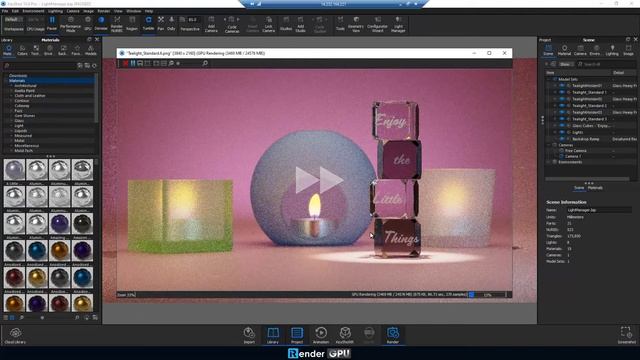Click the scene tree horizontal scrollbar

[587, 178]
